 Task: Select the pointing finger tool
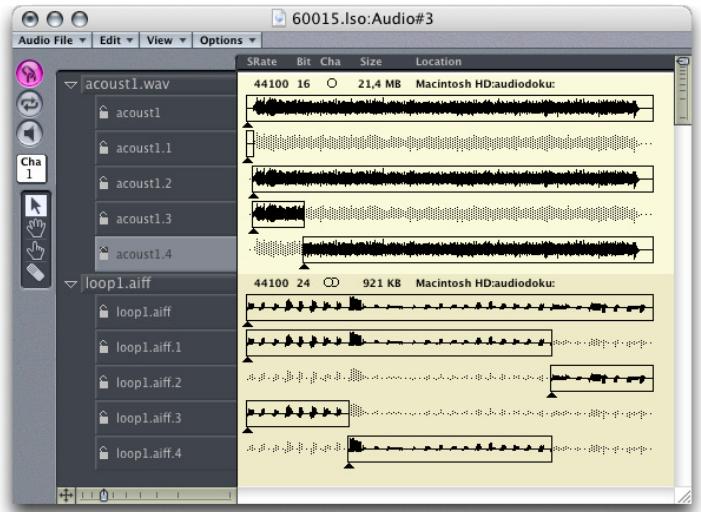[35, 250]
